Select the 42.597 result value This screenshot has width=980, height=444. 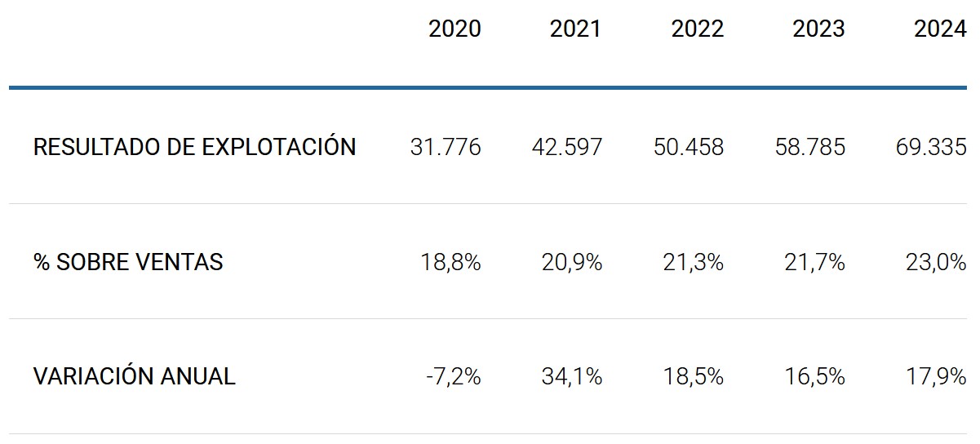point(566,147)
